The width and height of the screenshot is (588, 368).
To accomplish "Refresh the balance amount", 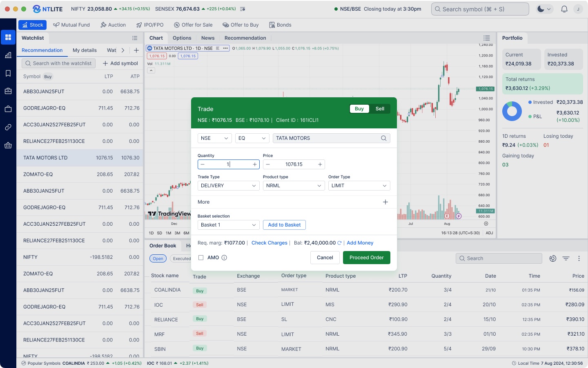I will click(339, 243).
